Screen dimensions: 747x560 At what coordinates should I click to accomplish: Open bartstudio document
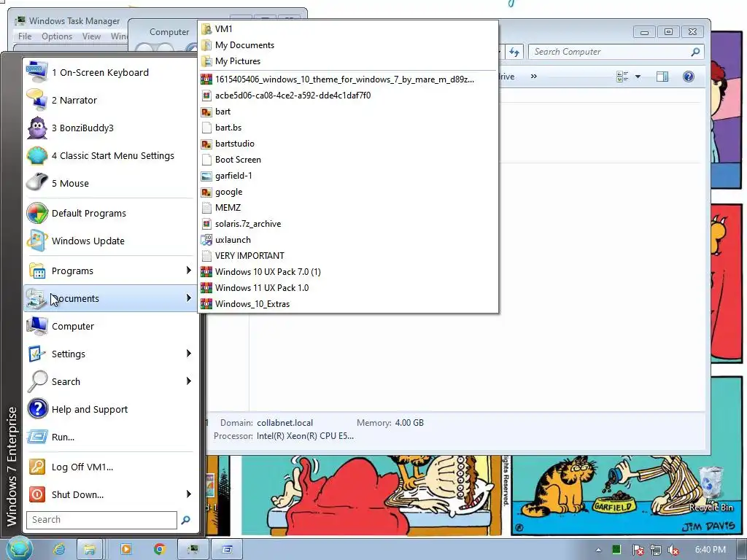pos(348,144)
